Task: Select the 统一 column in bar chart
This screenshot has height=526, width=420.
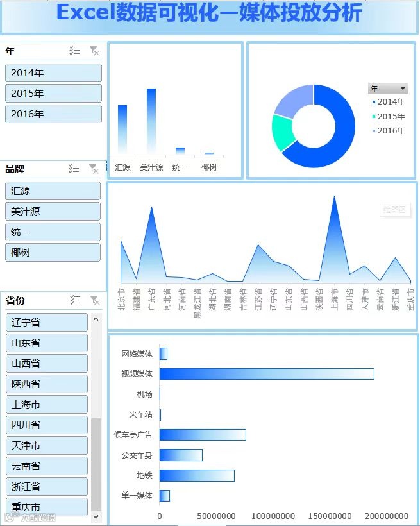Action: (180, 151)
